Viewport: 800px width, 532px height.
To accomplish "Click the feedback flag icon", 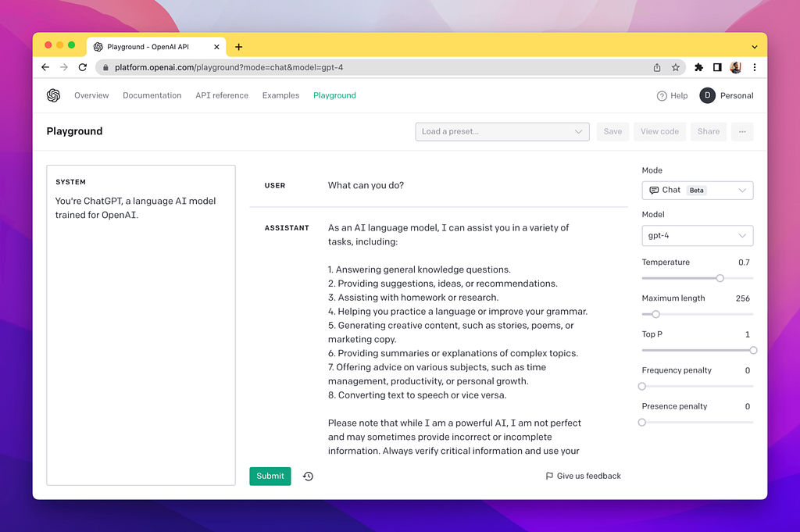I will tap(549, 476).
